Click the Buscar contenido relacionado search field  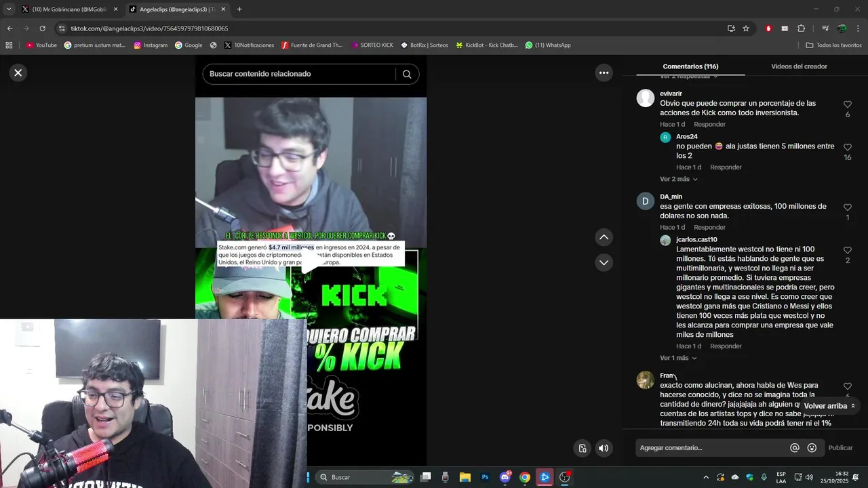(298, 75)
